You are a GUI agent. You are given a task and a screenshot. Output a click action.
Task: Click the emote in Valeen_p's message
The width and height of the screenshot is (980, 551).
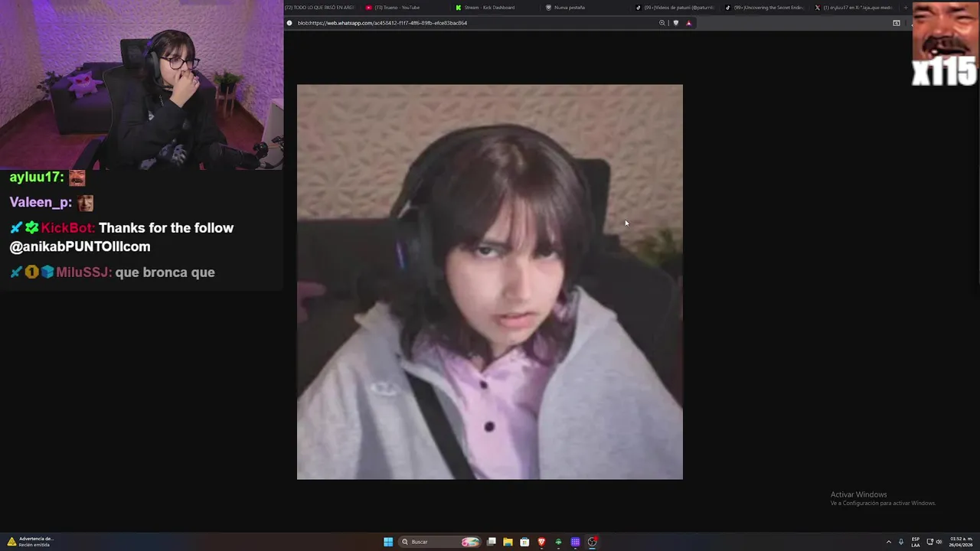(x=84, y=203)
